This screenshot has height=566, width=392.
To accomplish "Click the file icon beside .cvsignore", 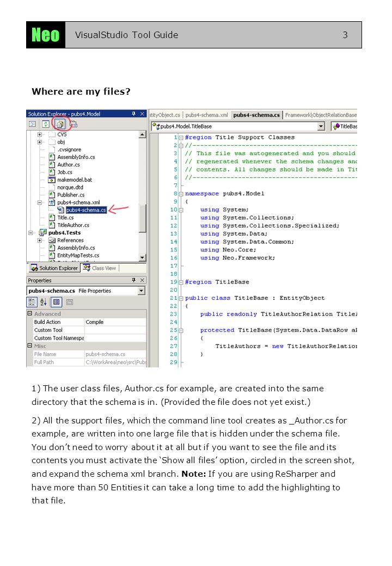I will coord(52,150).
